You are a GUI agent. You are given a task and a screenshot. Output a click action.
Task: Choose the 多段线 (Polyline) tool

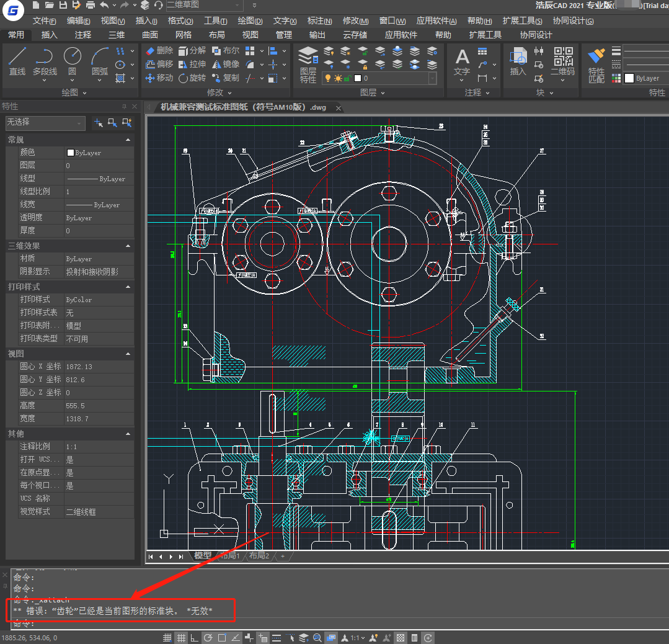[45, 61]
